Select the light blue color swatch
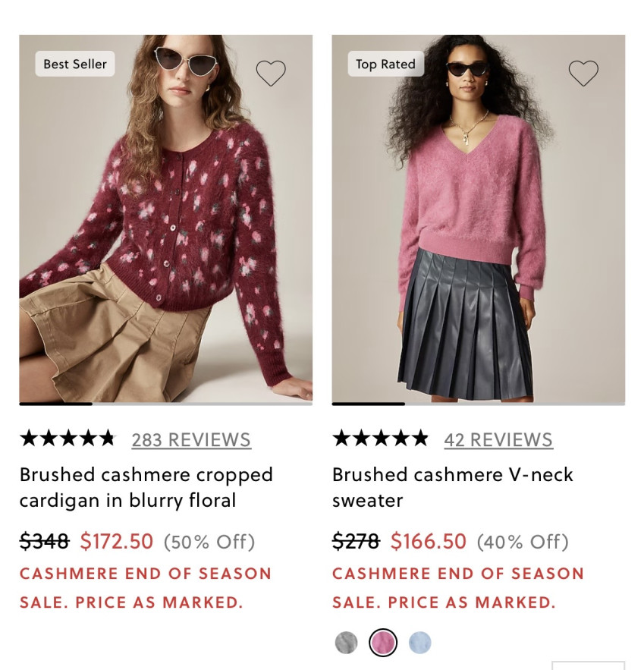Image resolution: width=644 pixels, height=670 pixels. point(419,643)
